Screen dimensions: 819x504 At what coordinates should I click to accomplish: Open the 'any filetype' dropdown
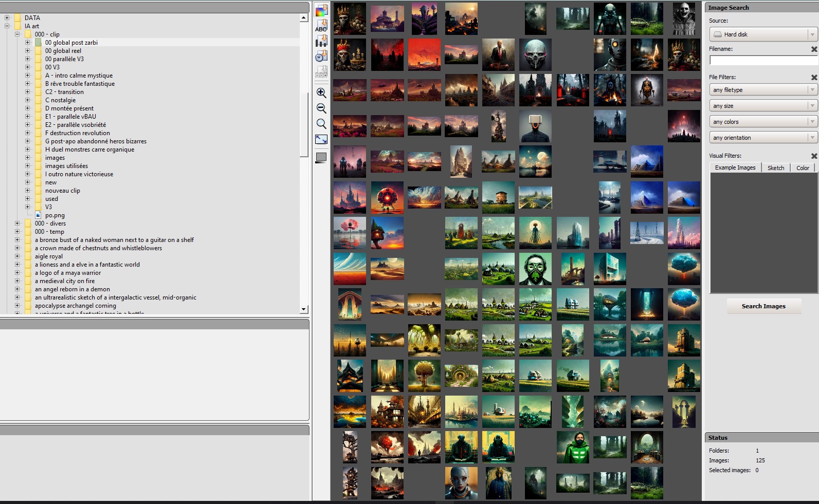point(763,90)
